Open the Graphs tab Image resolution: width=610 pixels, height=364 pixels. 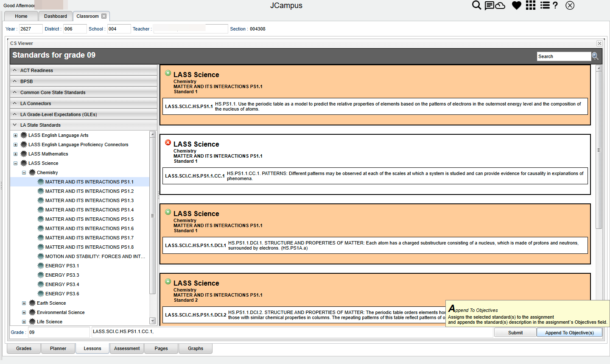tap(196, 348)
